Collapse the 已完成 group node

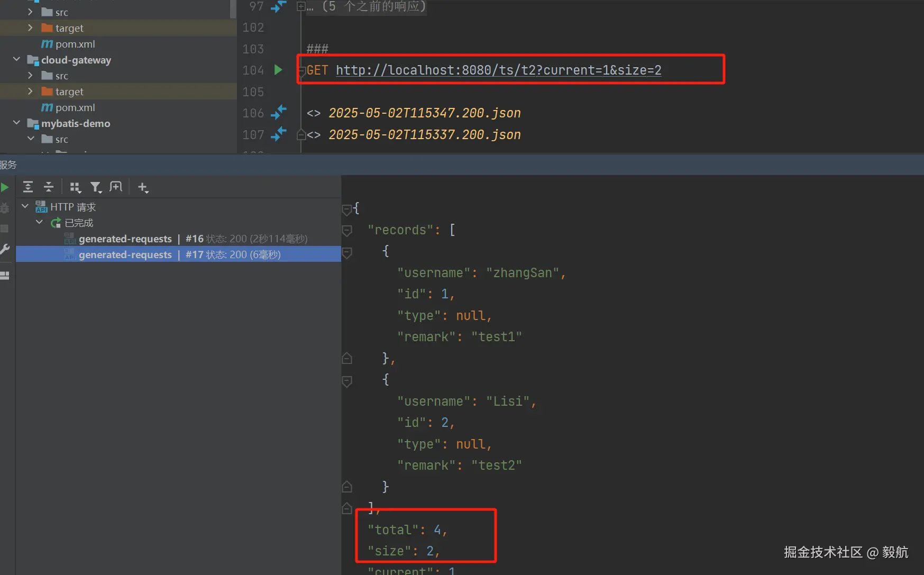point(39,222)
